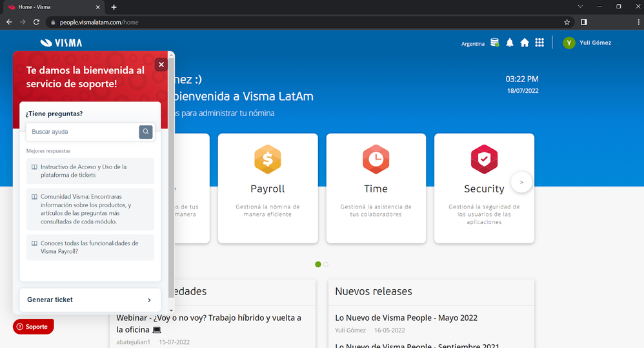
Task: Open the database status icon beside Argentina
Action: pos(494,43)
